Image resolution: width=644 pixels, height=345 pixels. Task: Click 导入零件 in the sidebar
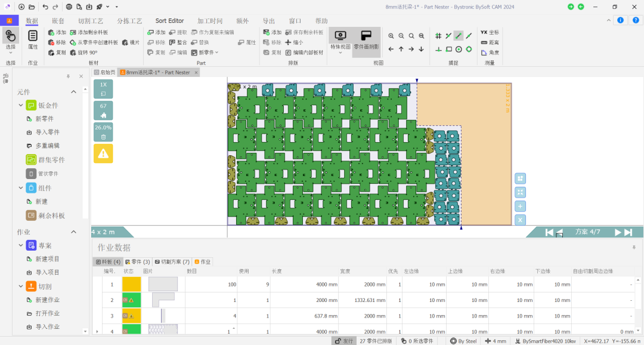(47, 132)
